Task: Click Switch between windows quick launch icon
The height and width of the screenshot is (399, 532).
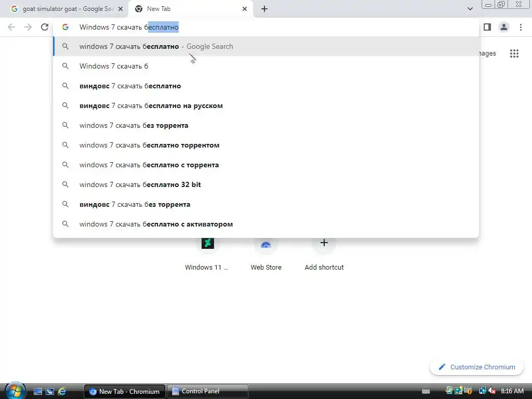Action: click(50, 392)
